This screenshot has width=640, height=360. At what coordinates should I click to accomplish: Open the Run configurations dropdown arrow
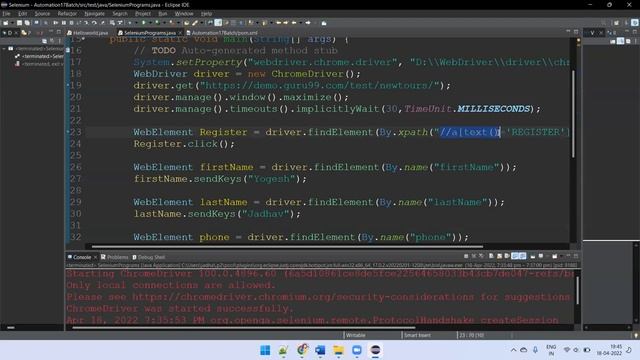(x=150, y=23)
